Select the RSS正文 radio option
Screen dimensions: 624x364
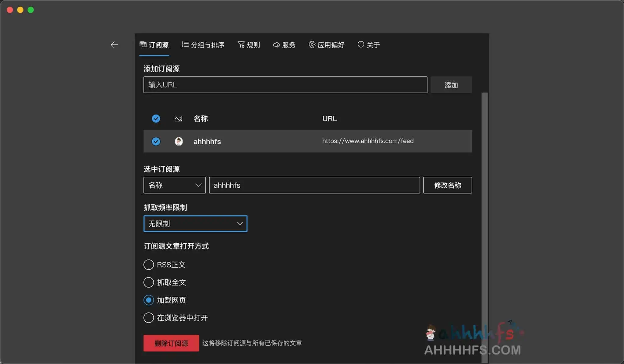coord(149,265)
